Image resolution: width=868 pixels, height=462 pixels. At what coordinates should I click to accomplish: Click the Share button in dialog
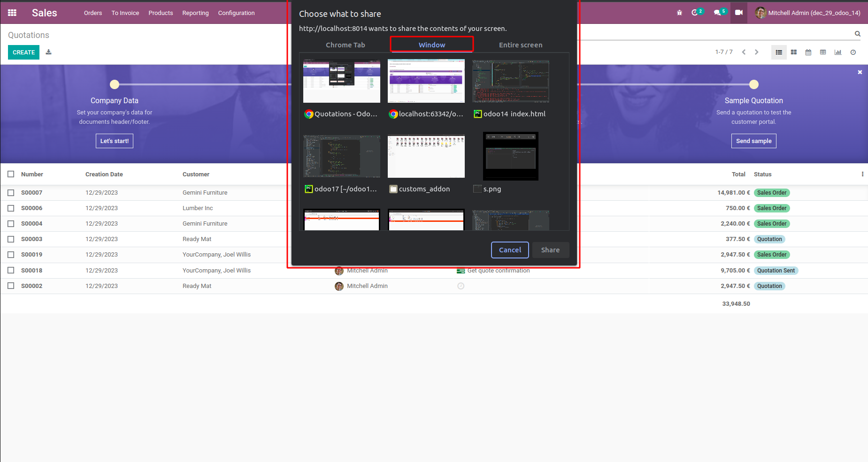point(550,250)
